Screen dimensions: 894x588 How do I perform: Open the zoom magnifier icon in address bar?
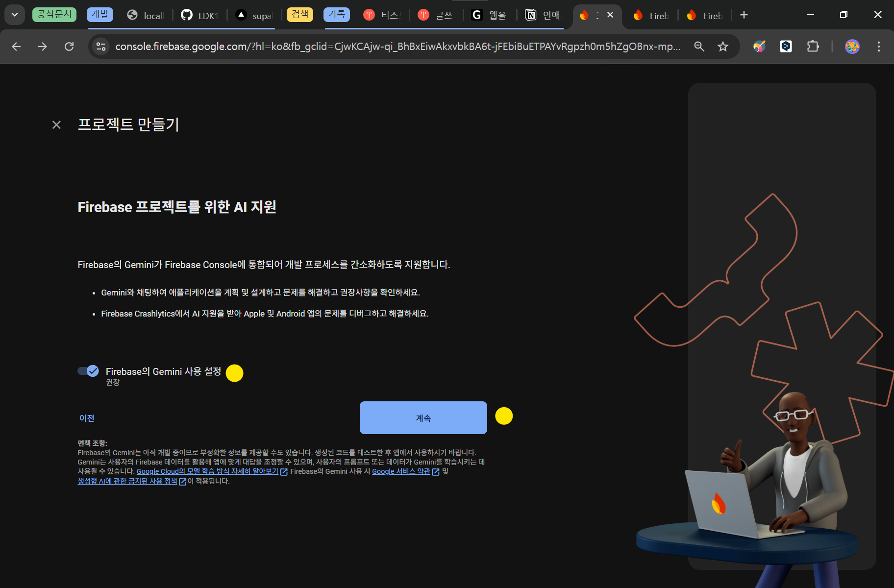699,47
